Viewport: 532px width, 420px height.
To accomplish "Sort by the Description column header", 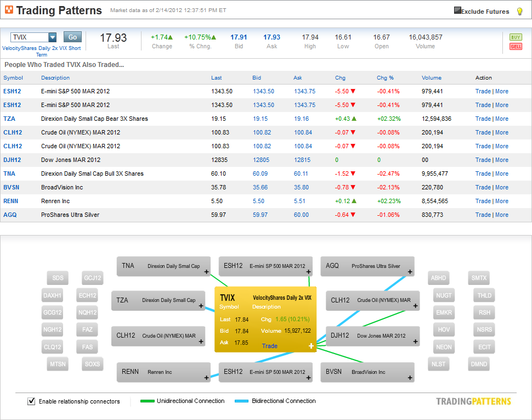I will coord(55,78).
